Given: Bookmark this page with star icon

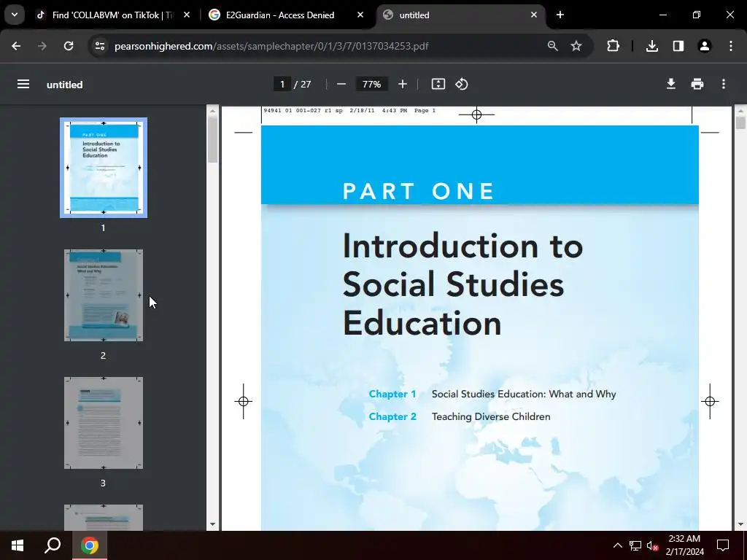Looking at the screenshot, I should (x=576, y=46).
